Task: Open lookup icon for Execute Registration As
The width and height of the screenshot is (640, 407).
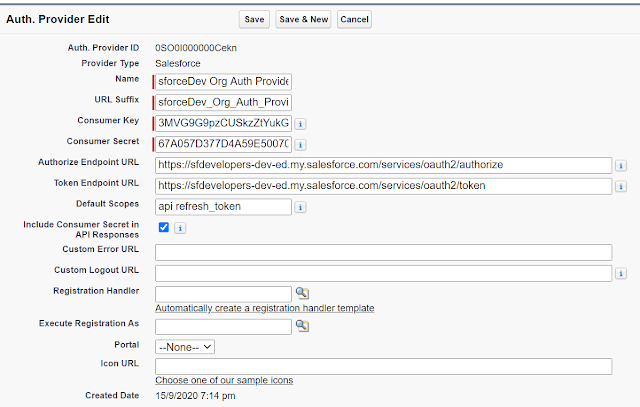Action: pos(302,325)
